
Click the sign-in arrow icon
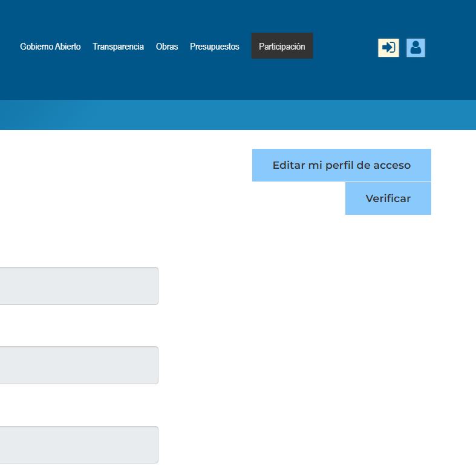coord(388,47)
